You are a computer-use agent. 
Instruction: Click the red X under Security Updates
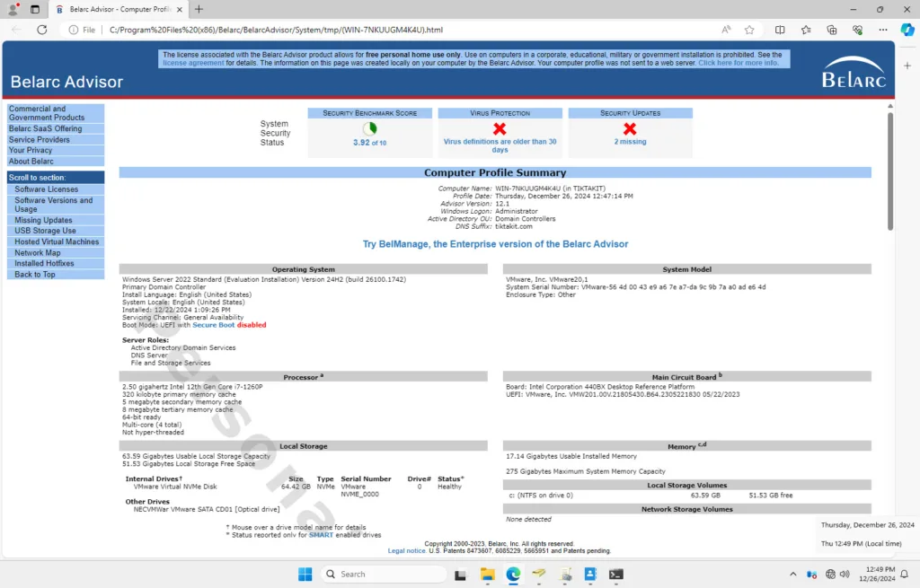(630, 128)
